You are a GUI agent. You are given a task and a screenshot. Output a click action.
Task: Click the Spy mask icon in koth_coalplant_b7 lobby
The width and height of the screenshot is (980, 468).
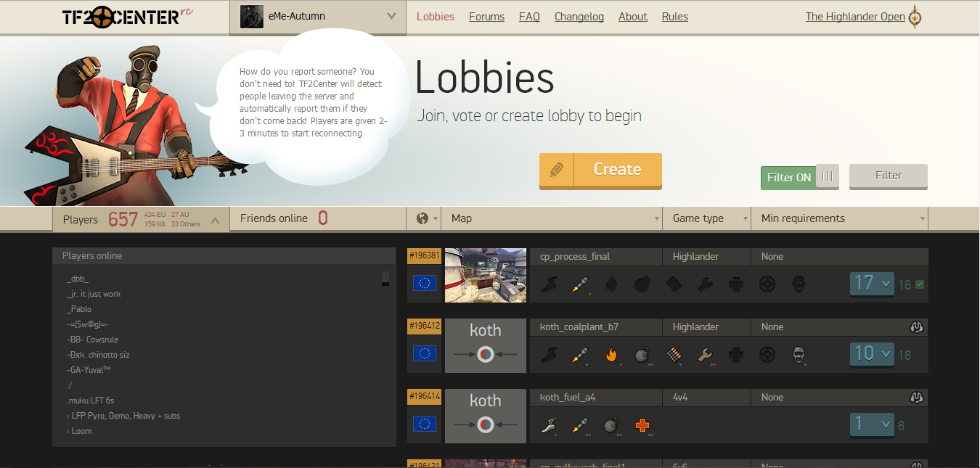click(x=799, y=355)
